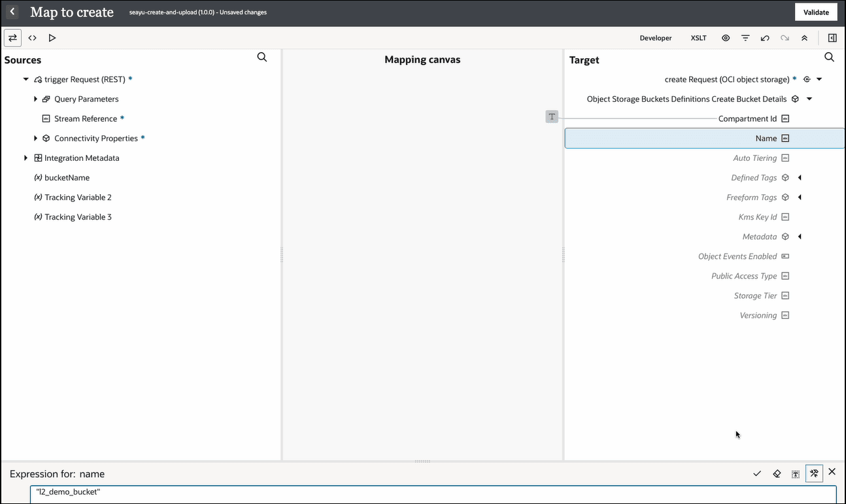Select the Stream Reference source element
846x504 pixels.
coord(86,119)
